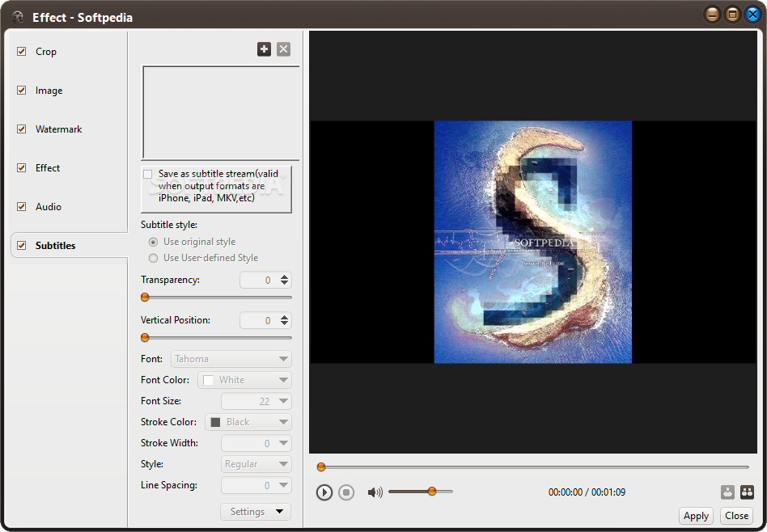Viewport: 767px width, 532px height.
Task: Open the Stroke Color dropdown
Action: point(248,422)
